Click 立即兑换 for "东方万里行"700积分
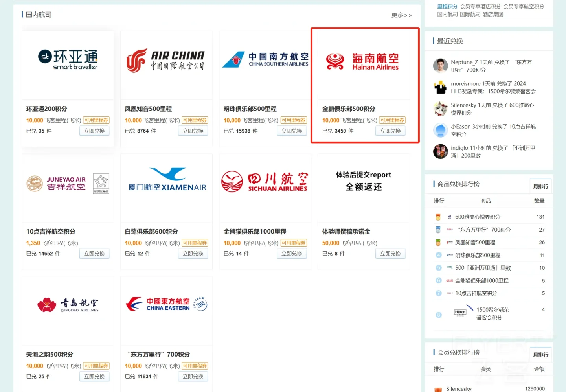 pos(193,376)
